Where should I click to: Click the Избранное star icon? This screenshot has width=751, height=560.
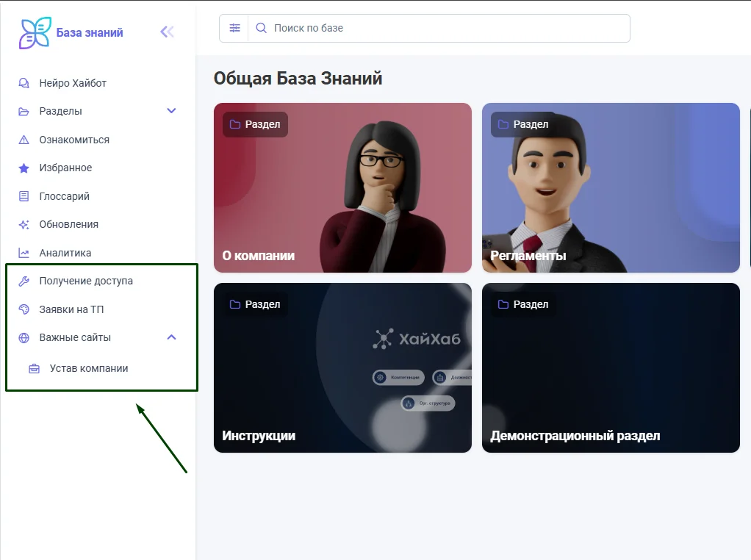click(x=24, y=168)
